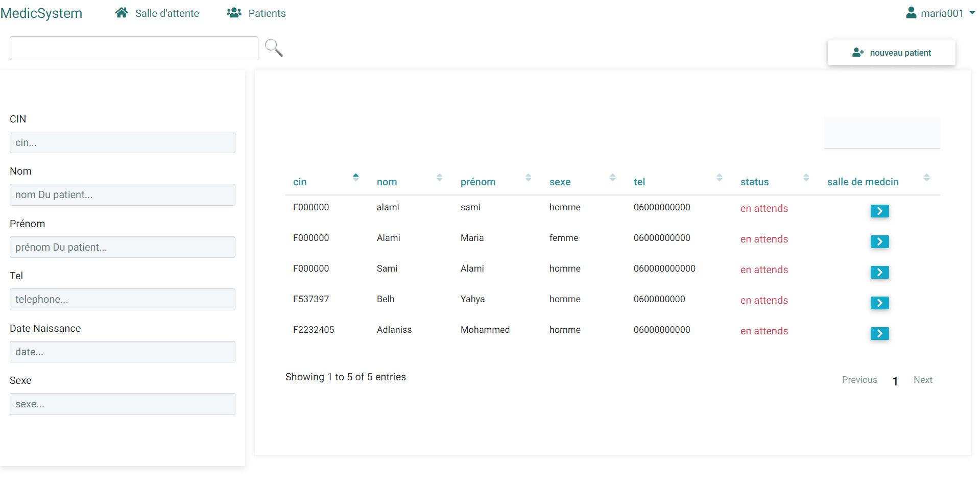Click the nouveau patient button
Viewport: 980px width, 488px height.
point(891,53)
